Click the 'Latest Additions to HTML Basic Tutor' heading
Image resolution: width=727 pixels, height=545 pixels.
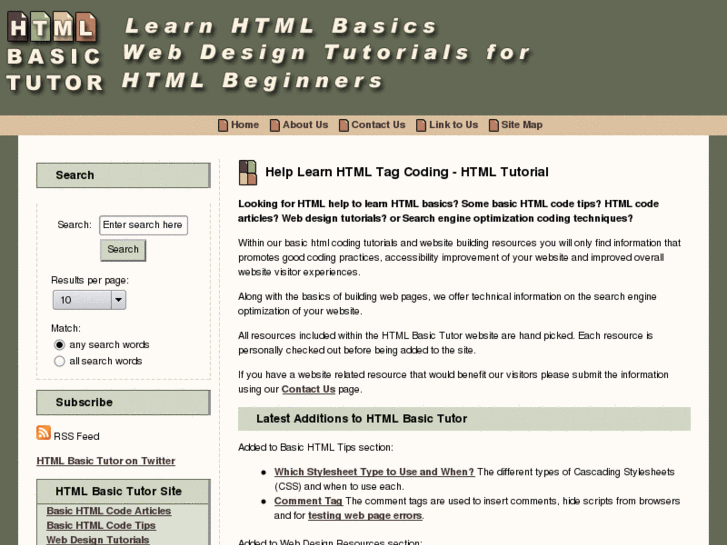pos(362,418)
